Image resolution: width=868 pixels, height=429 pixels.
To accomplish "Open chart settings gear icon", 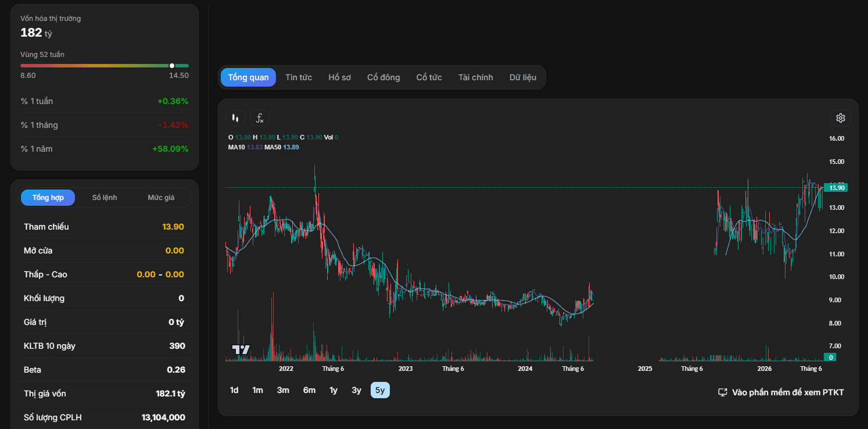I will pos(840,118).
